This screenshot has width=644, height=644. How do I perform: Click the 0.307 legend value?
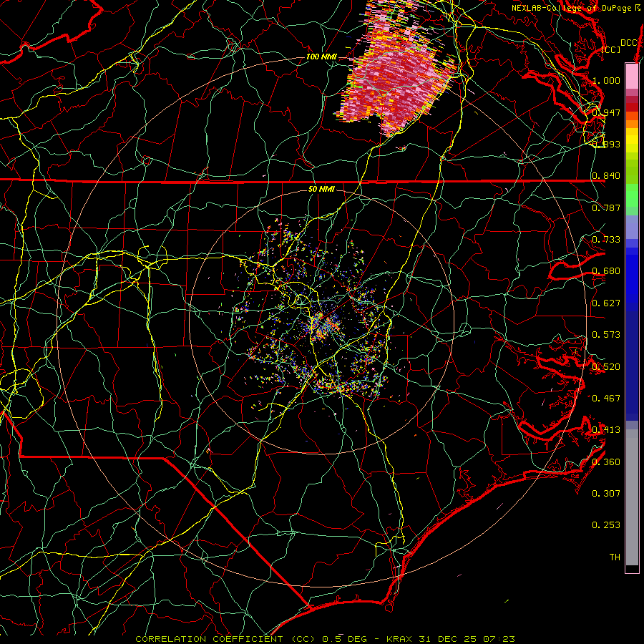pyautogui.click(x=606, y=493)
